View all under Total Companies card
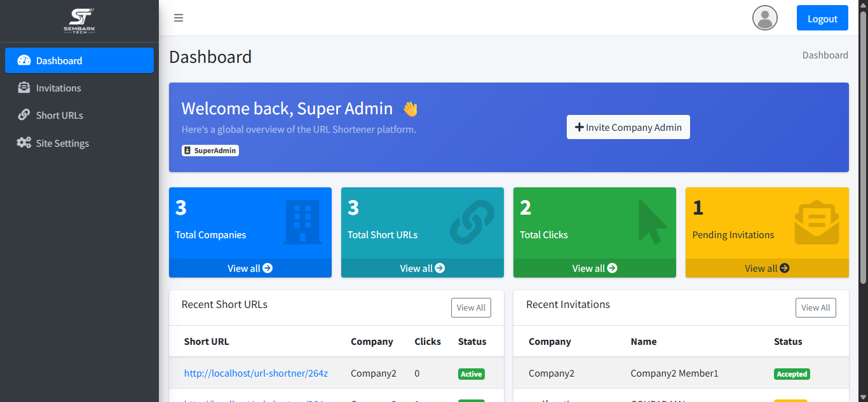 pyautogui.click(x=250, y=268)
